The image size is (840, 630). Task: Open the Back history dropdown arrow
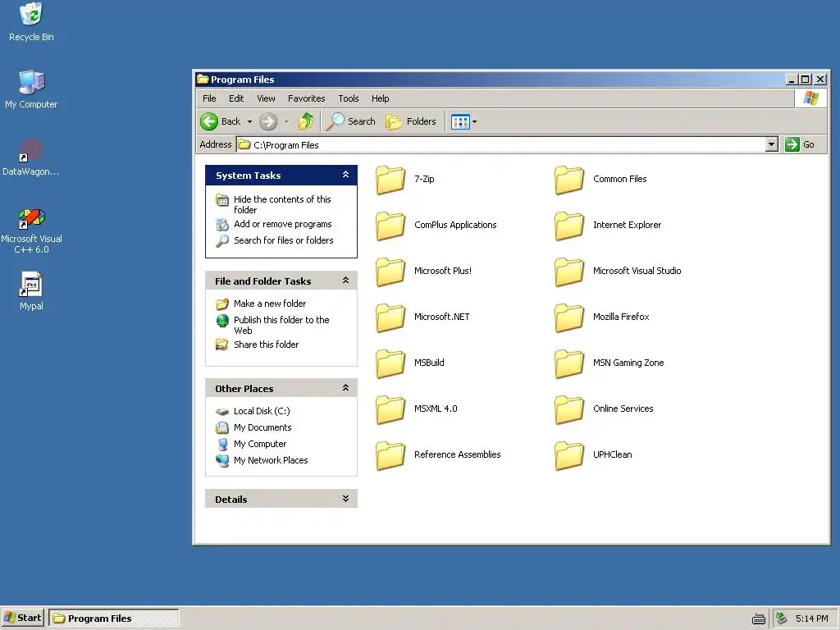(x=249, y=121)
